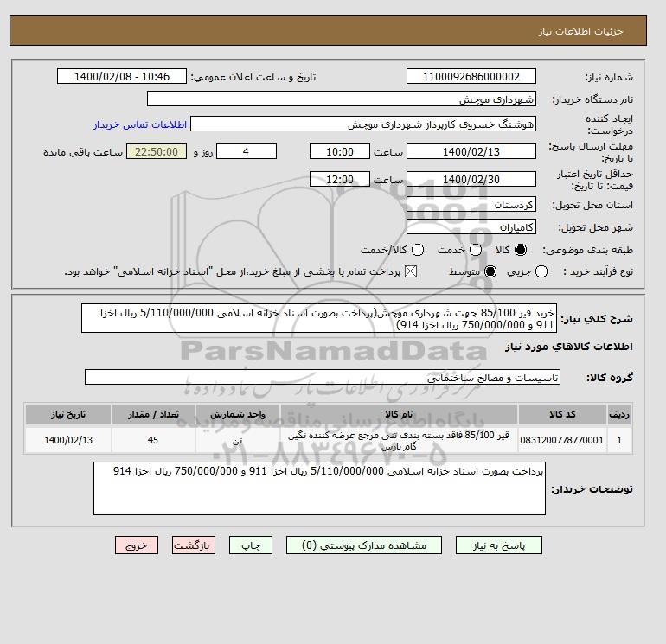Select the جزیی purchase type radio
The height and width of the screenshot is (644, 666).
click(541, 271)
